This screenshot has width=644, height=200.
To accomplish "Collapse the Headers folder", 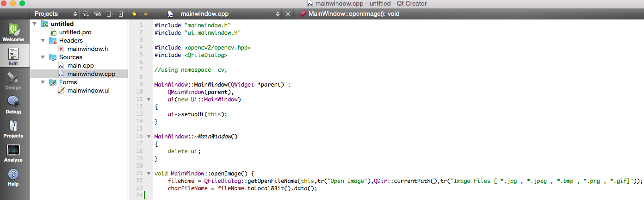I will (43, 41).
